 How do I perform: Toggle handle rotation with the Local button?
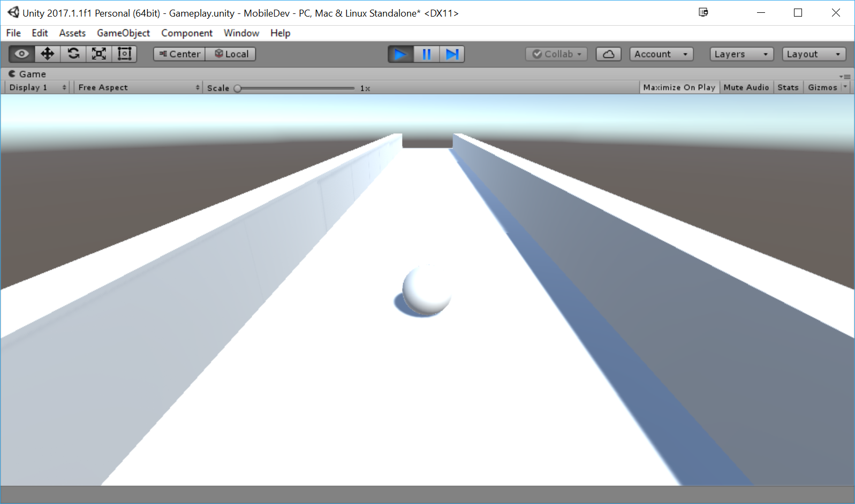click(x=231, y=54)
